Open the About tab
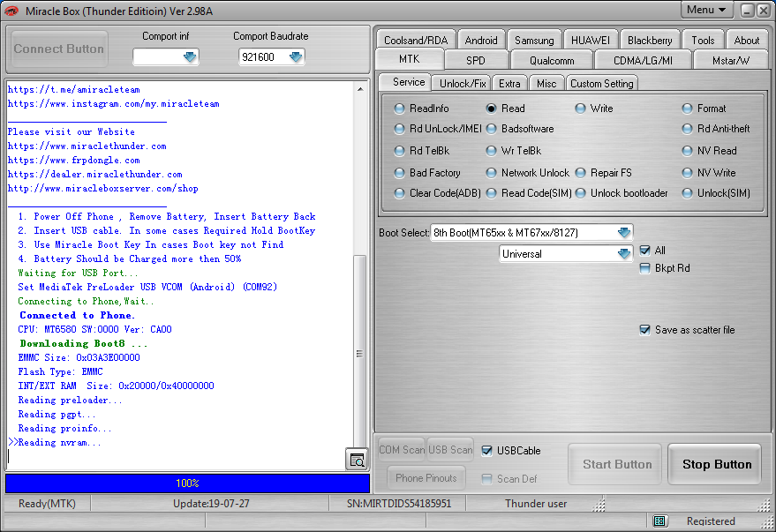Viewport: 776px width, 532px height. pyautogui.click(x=746, y=40)
